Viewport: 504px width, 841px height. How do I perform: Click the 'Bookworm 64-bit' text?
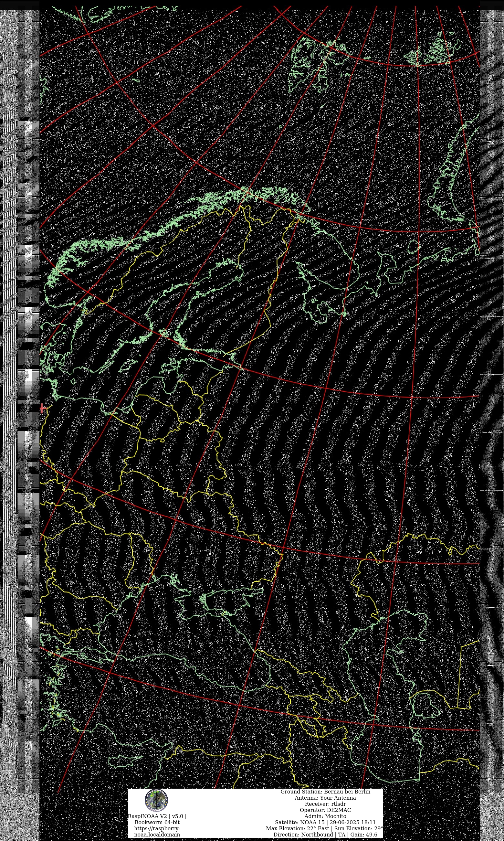(157, 822)
